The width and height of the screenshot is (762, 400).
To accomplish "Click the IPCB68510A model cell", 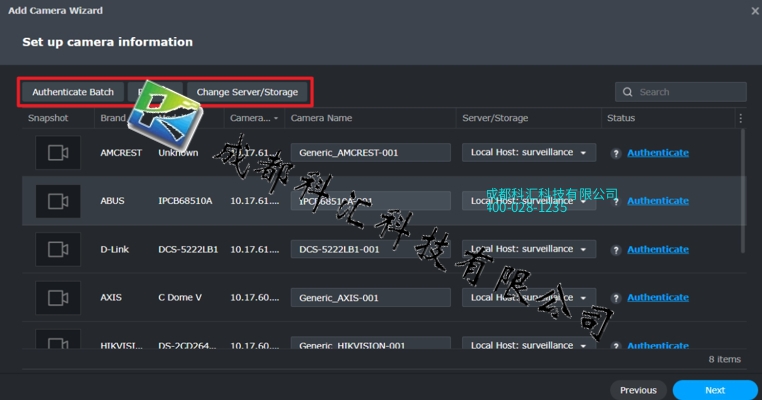I will click(185, 201).
